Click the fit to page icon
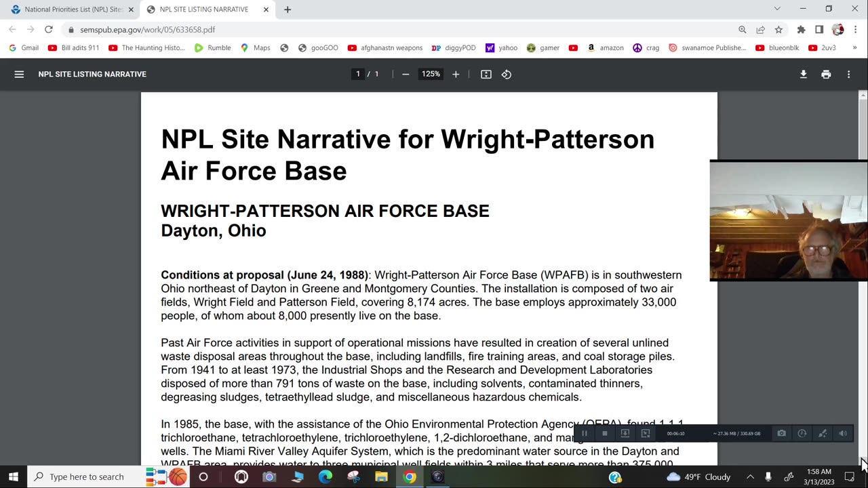Viewport: 868px width, 488px height. (x=486, y=74)
